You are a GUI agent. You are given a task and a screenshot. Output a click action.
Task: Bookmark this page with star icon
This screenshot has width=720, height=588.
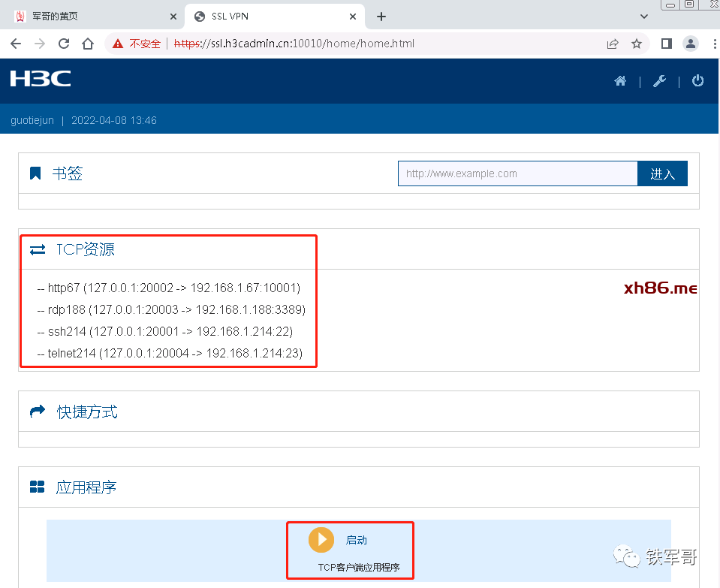(637, 44)
